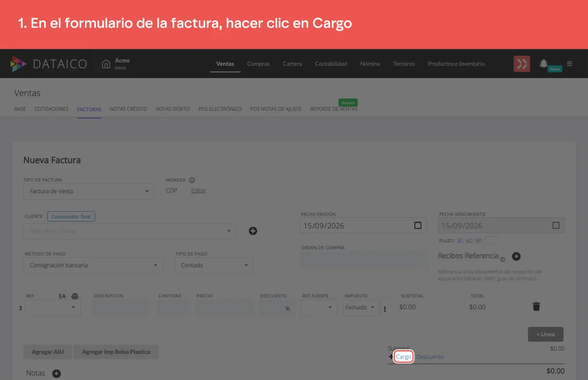Expand the Metodo de Pago dropdown
Image resolution: width=588 pixels, height=380 pixels.
[93, 265]
